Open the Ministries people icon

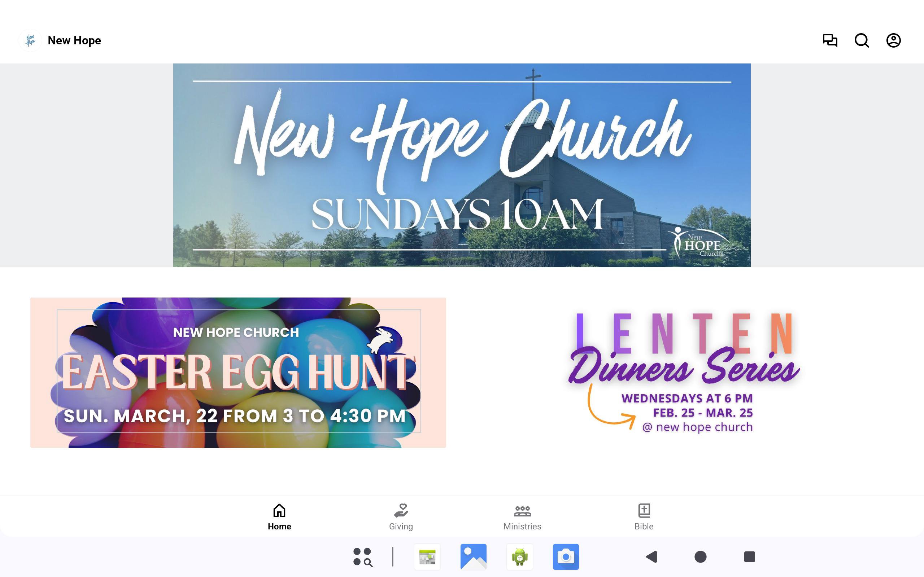(x=522, y=511)
